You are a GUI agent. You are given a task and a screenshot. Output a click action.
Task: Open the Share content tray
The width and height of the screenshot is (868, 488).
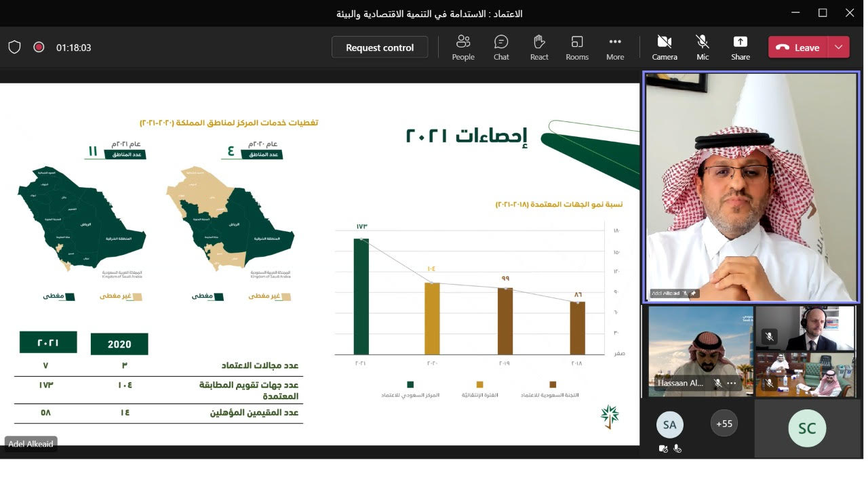(741, 47)
